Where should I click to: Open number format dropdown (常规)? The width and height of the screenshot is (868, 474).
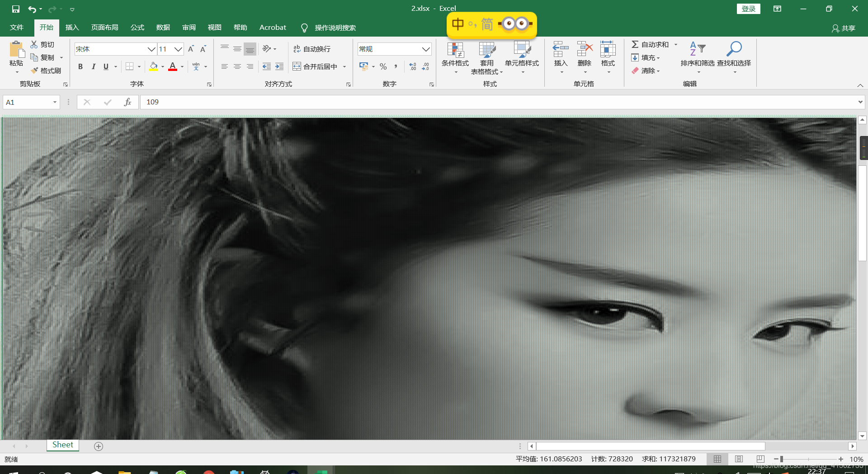point(426,49)
